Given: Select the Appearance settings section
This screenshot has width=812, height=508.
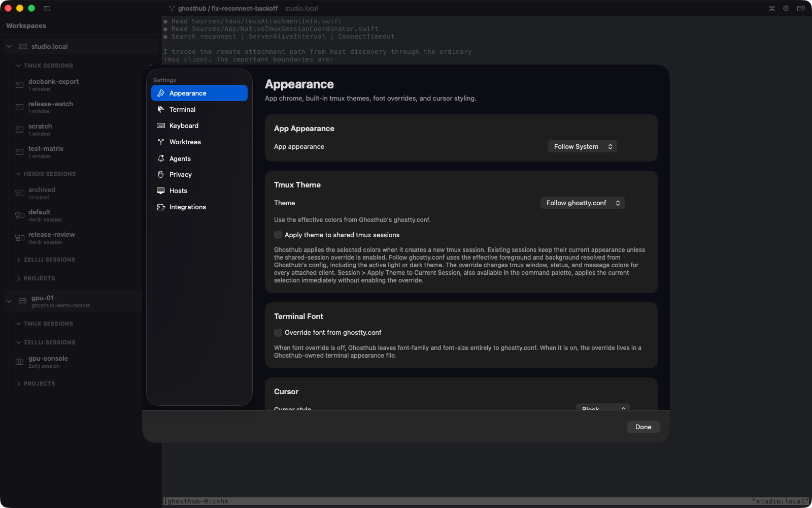Looking at the screenshot, I should (x=199, y=93).
